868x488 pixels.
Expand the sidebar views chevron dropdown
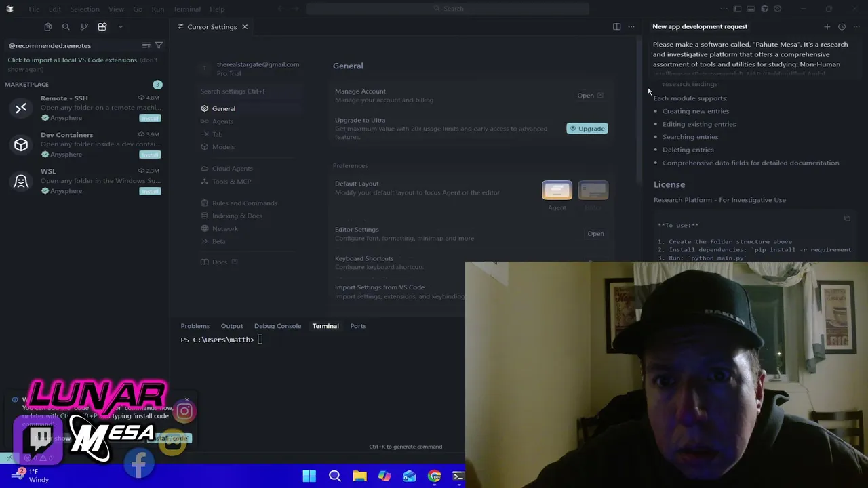[x=120, y=26]
